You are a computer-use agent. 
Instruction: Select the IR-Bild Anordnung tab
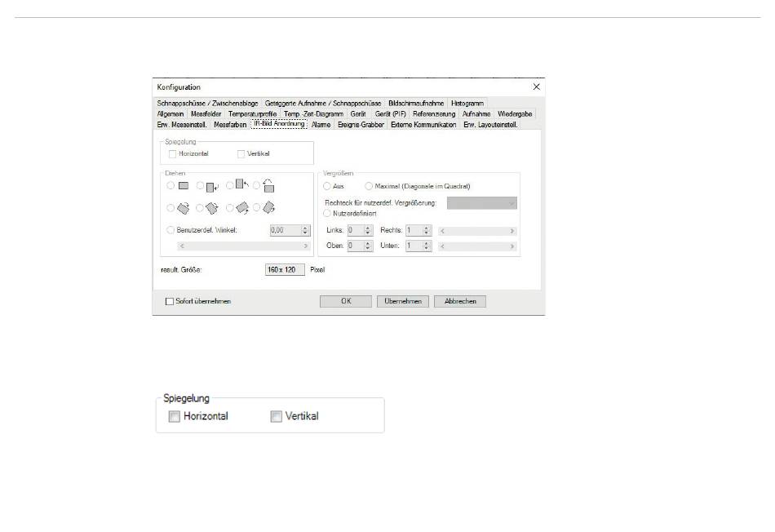coord(279,124)
